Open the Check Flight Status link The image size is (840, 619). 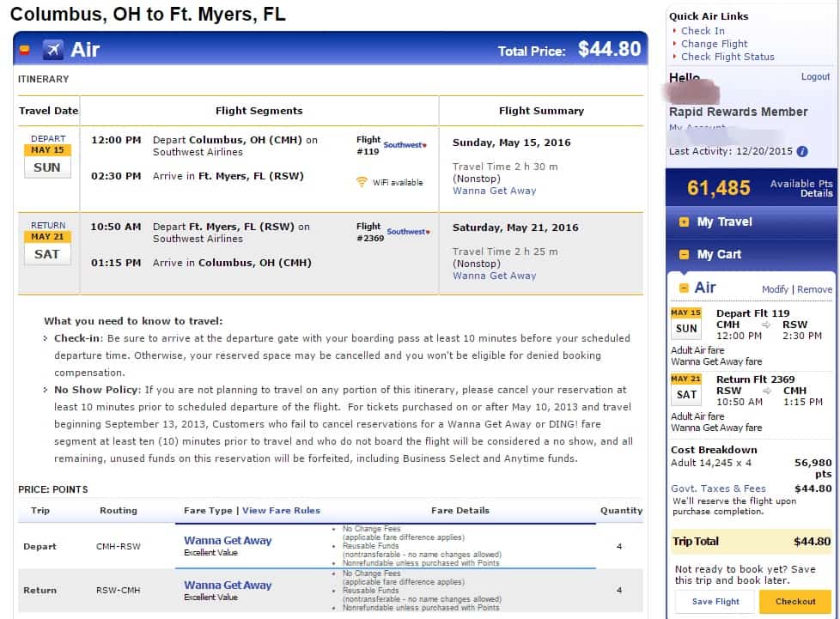pos(727,57)
